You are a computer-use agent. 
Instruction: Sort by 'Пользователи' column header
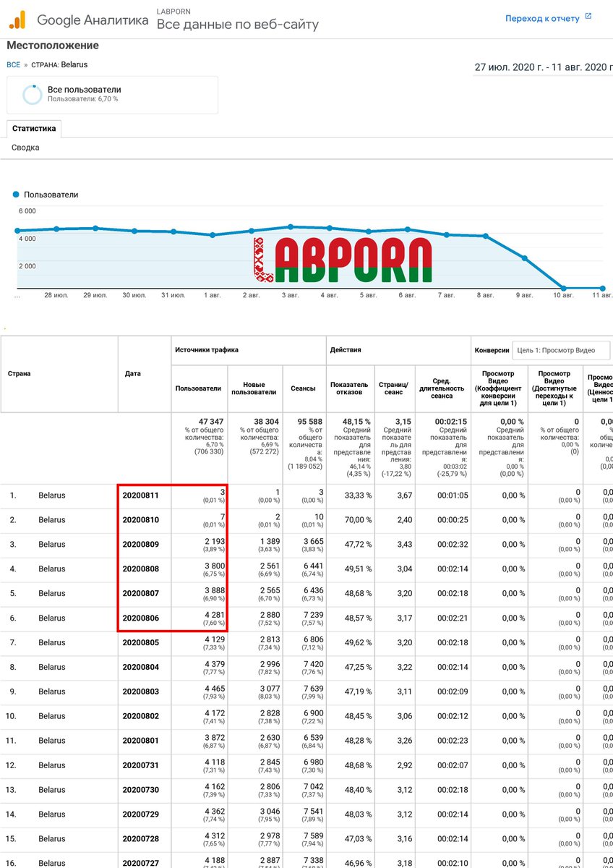coord(198,388)
